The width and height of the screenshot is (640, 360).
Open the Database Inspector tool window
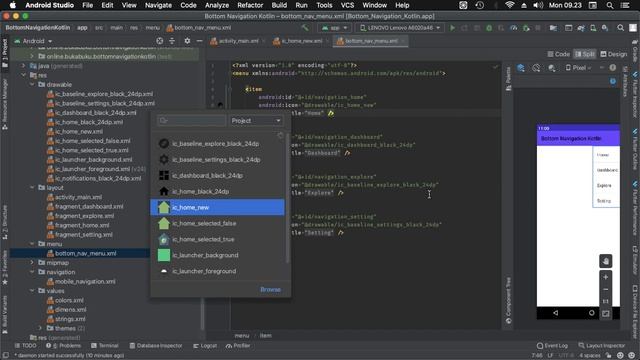(x=156, y=346)
